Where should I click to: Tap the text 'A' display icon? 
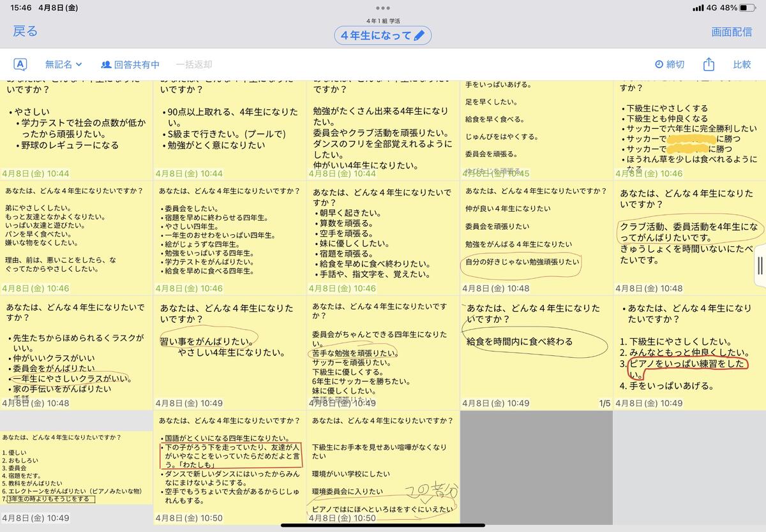20,64
